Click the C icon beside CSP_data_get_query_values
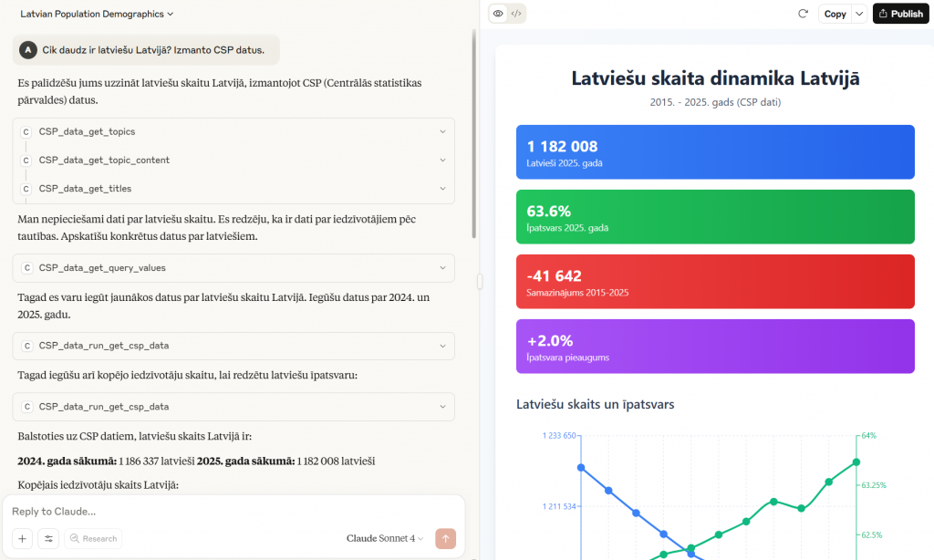The height and width of the screenshot is (560, 934). [x=26, y=268]
